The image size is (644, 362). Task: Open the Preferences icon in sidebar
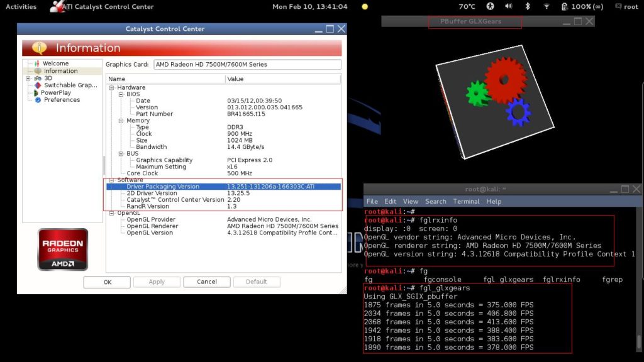[x=38, y=100]
